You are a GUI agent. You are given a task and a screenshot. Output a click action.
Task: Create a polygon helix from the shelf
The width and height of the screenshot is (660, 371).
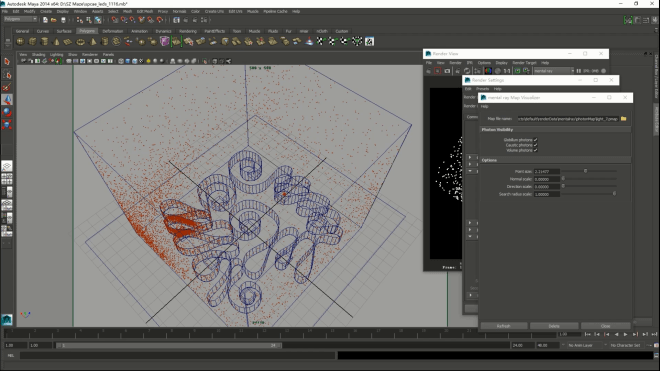(116, 41)
